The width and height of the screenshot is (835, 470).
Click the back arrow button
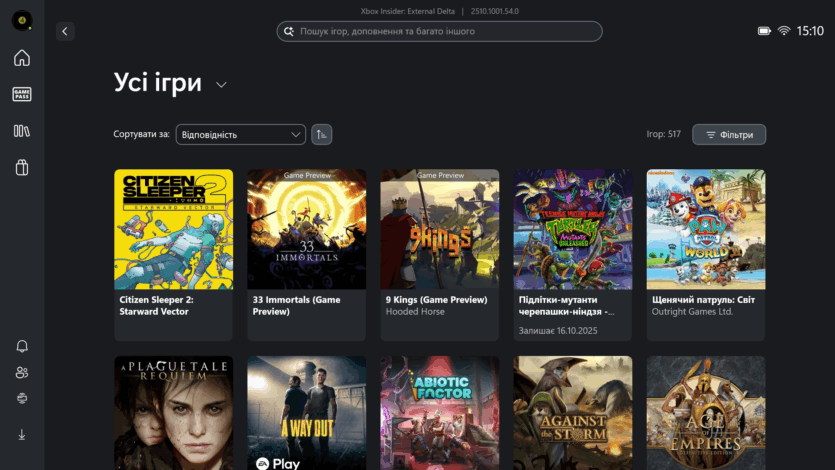pyautogui.click(x=65, y=31)
